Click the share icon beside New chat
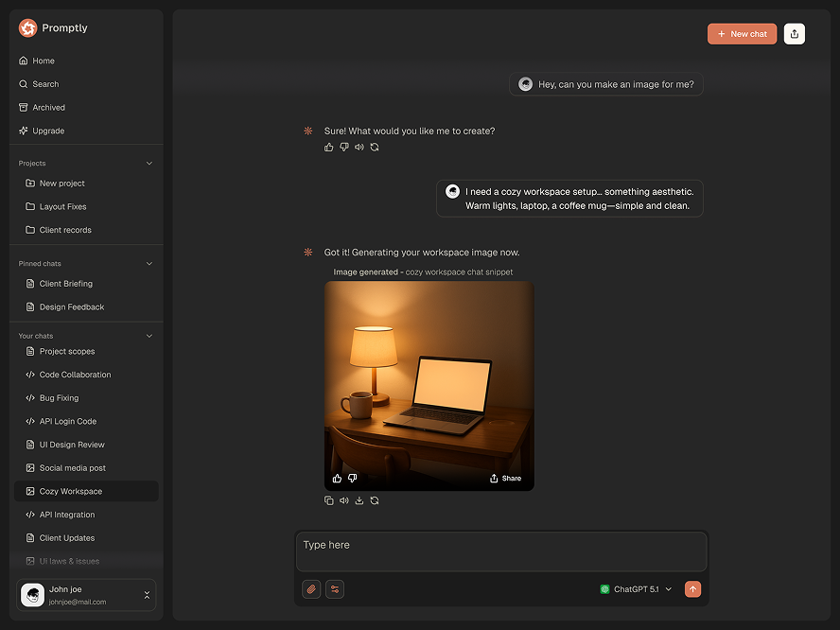This screenshot has height=630, width=840. point(794,34)
